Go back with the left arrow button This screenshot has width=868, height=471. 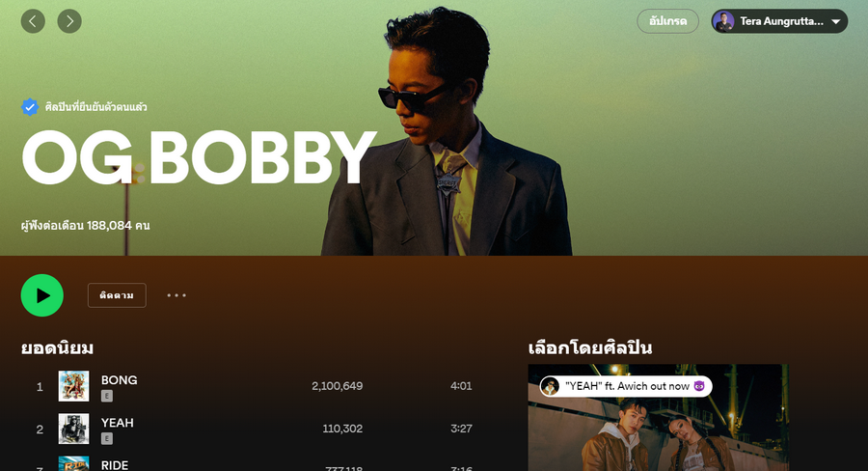33,21
